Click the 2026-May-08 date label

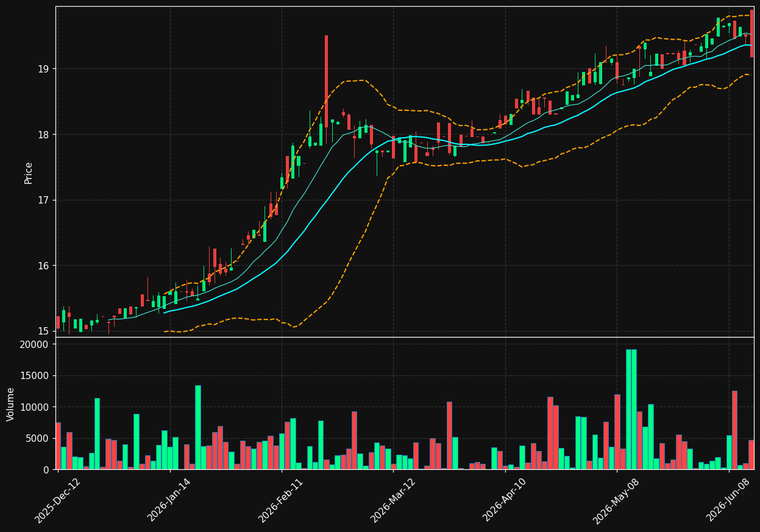[617, 500]
